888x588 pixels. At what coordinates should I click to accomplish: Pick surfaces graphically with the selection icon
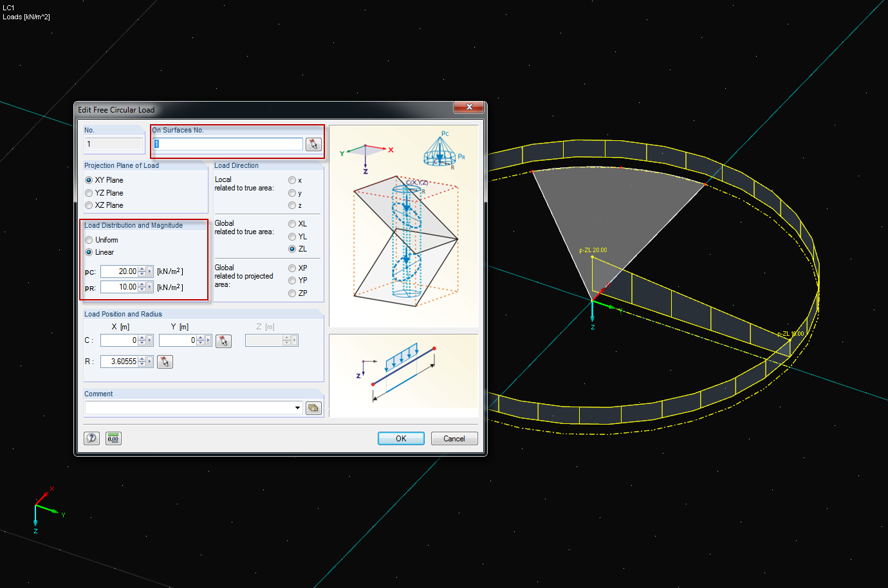(x=313, y=144)
